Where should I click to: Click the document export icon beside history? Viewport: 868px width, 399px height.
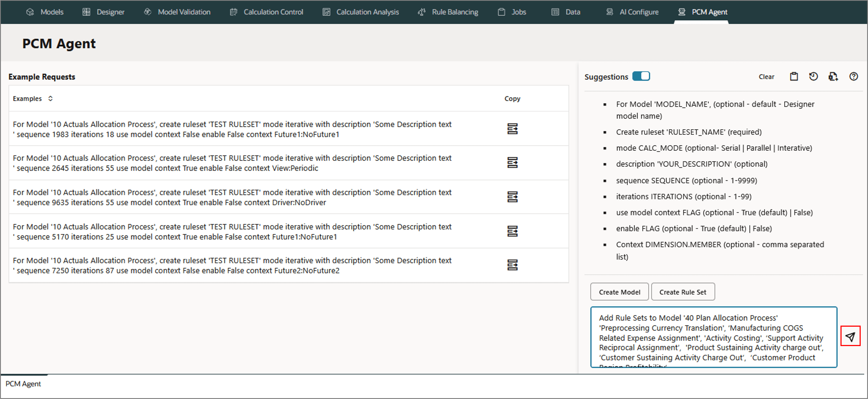(833, 77)
